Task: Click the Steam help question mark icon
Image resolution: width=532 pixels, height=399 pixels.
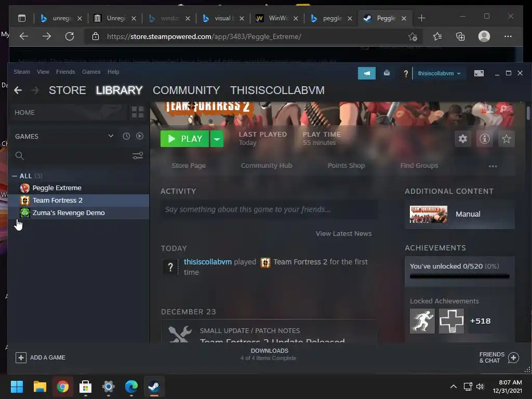Action: pyautogui.click(x=405, y=74)
